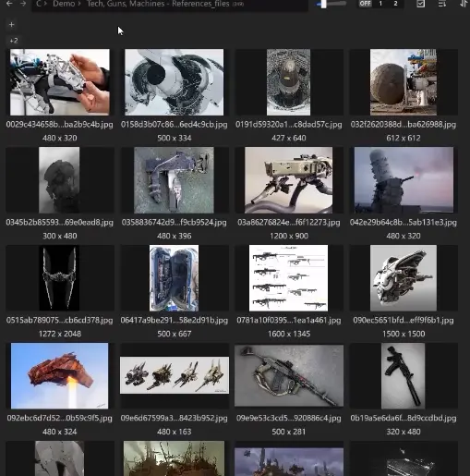470x476 pixels.
Task: Click the +2 button
Action: [14, 41]
